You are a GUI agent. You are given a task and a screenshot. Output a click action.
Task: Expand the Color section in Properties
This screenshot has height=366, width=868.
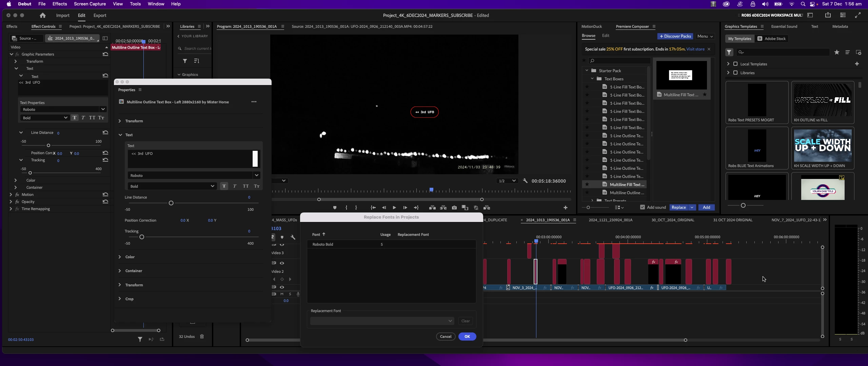click(x=120, y=257)
